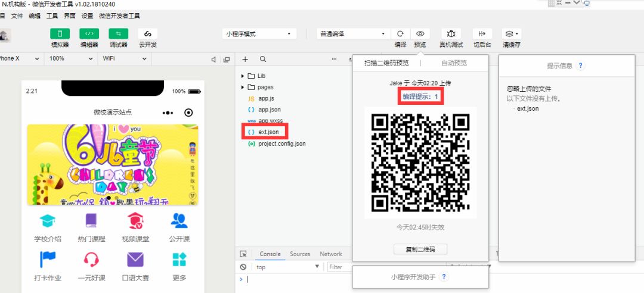This screenshot has height=293, width=644.
Task: Open 学校介绍 in simulator
Action: click(x=48, y=227)
